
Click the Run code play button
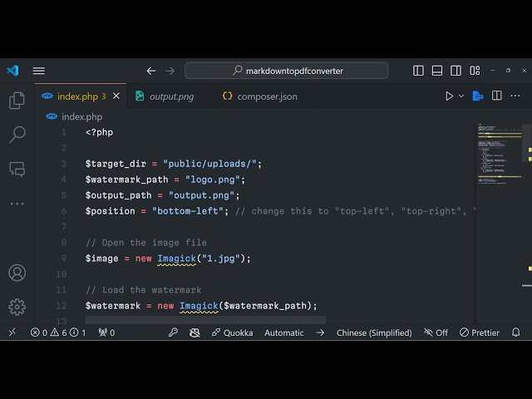450,96
